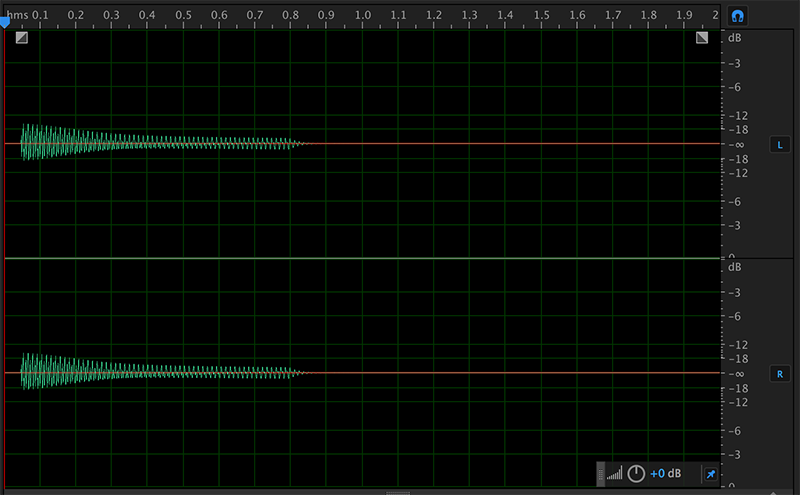Pin the floating gain HUD
Screen dimensions: 800x495
pos(710,474)
